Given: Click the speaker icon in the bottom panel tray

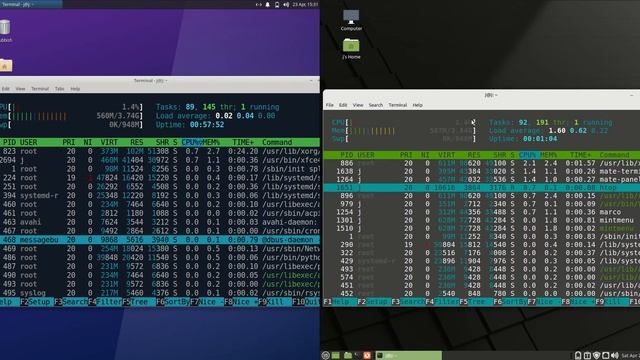Looking at the screenshot, I should [x=615, y=356].
